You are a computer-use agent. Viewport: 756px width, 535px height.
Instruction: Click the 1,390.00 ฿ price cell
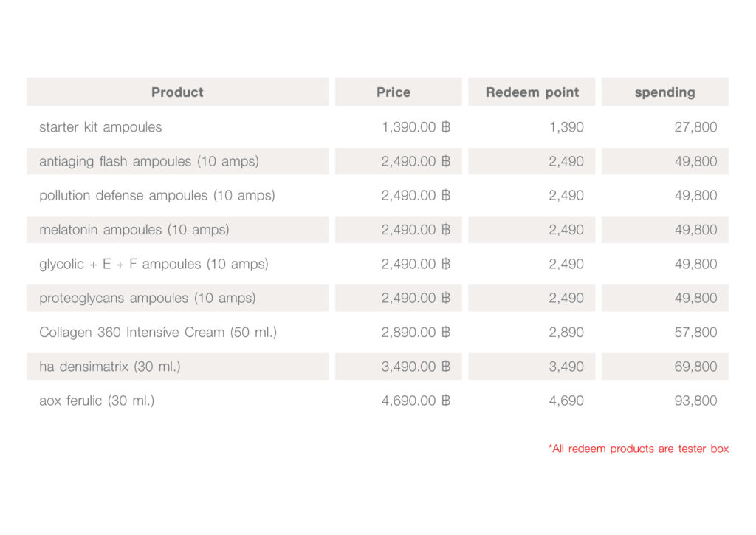click(416, 127)
